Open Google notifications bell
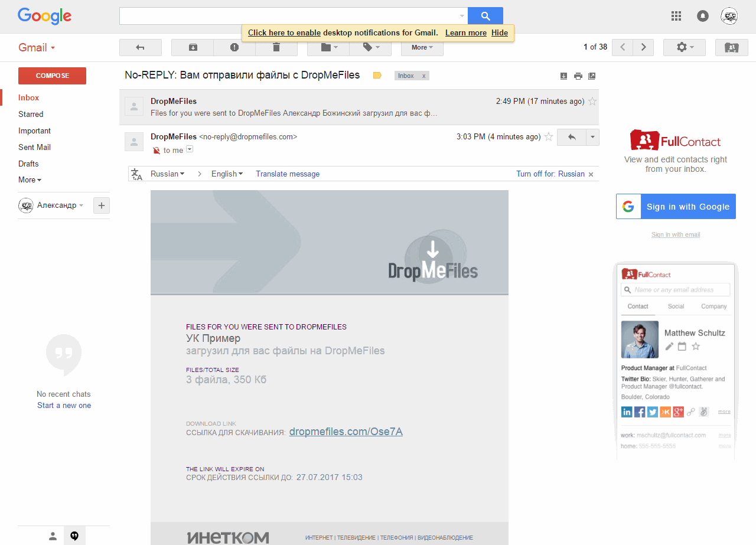This screenshot has width=756, height=545. pos(702,16)
